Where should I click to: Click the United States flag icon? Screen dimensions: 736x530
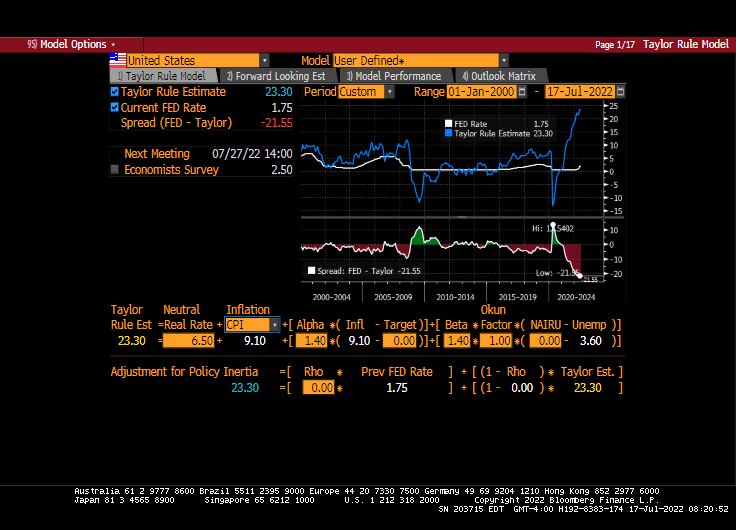coord(117,60)
